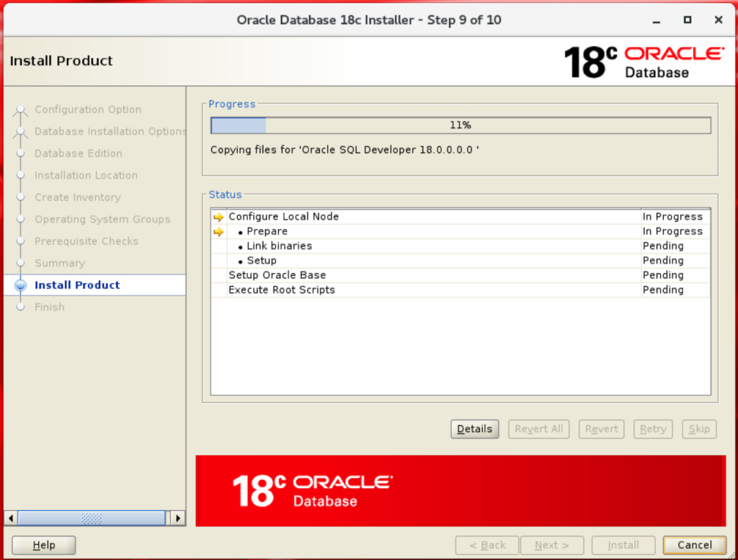
Task: Select the Setup sub-step row
Action: click(x=461, y=260)
